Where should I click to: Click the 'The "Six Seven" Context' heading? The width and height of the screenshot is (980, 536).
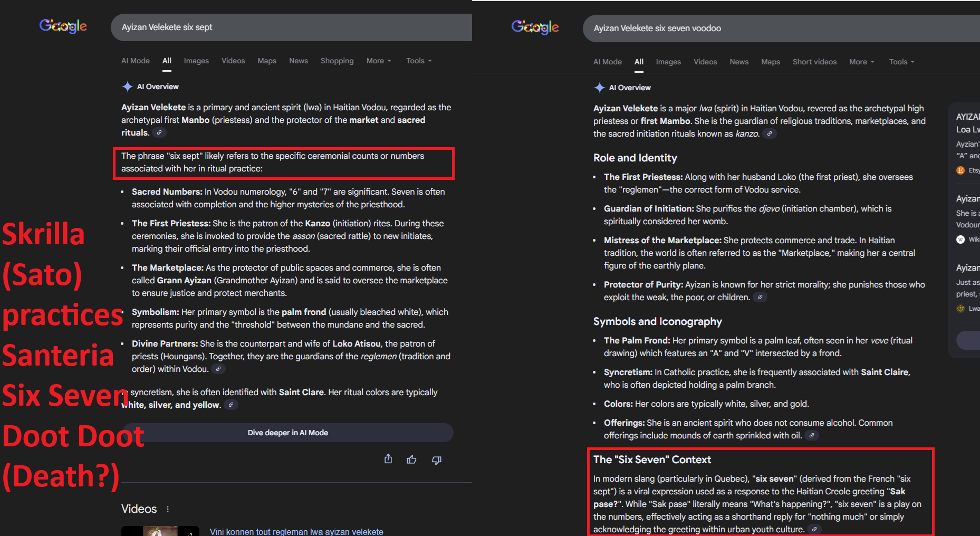click(x=652, y=460)
